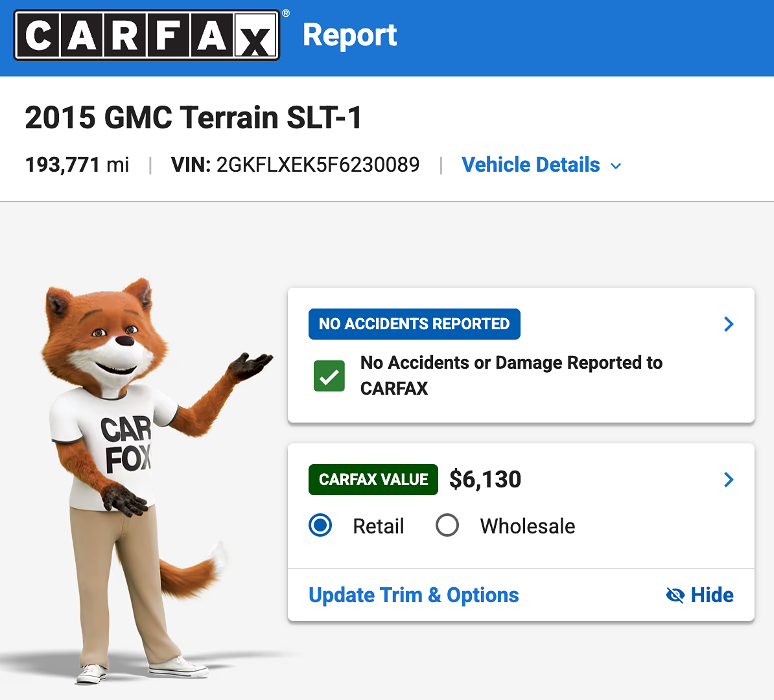
Task: Open Update Trim & Options link
Action: (x=414, y=595)
